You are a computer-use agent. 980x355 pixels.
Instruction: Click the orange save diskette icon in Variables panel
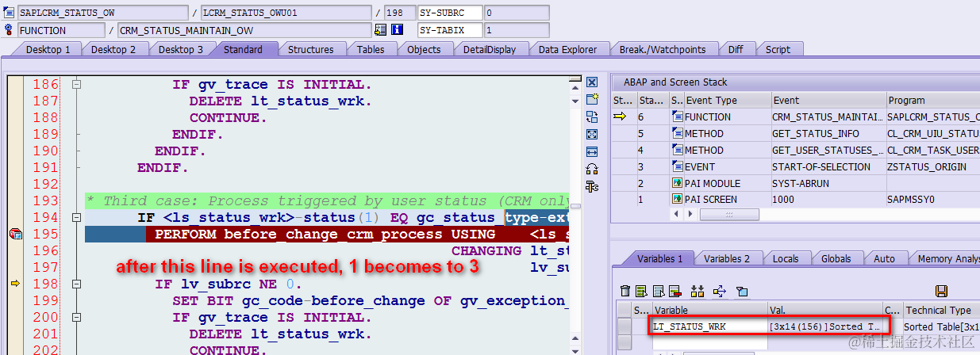942,291
